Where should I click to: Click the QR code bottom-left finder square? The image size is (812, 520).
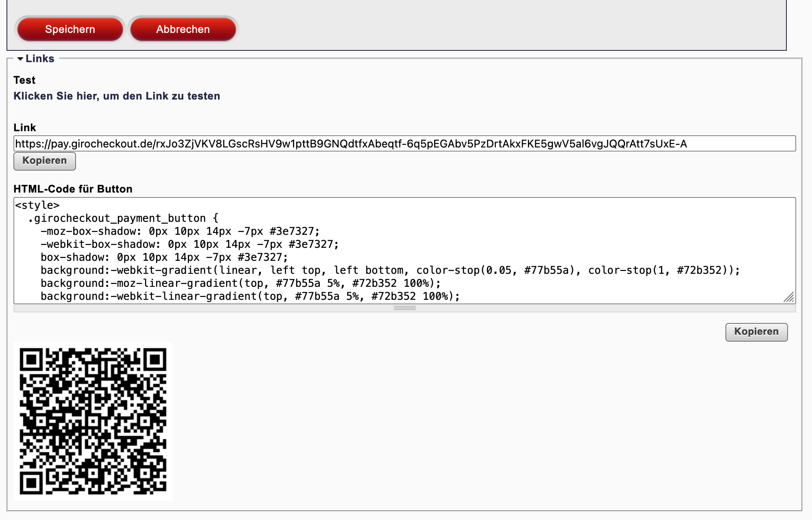point(32,482)
